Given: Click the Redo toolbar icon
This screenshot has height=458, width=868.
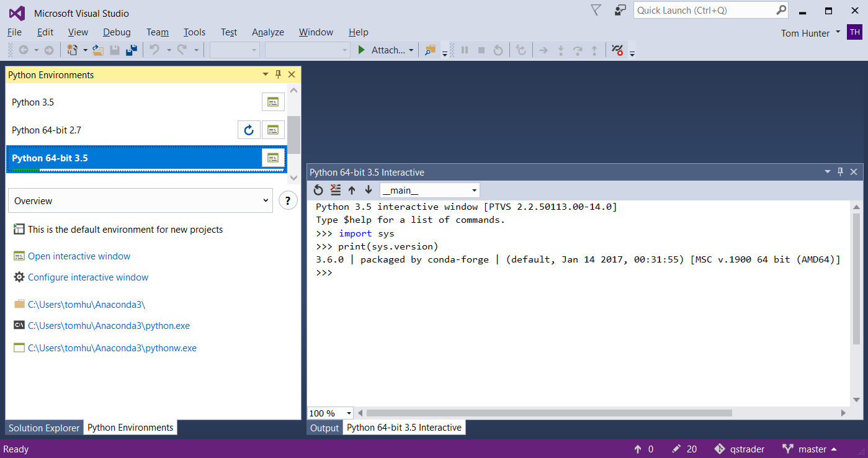Looking at the screenshot, I should [182, 50].
